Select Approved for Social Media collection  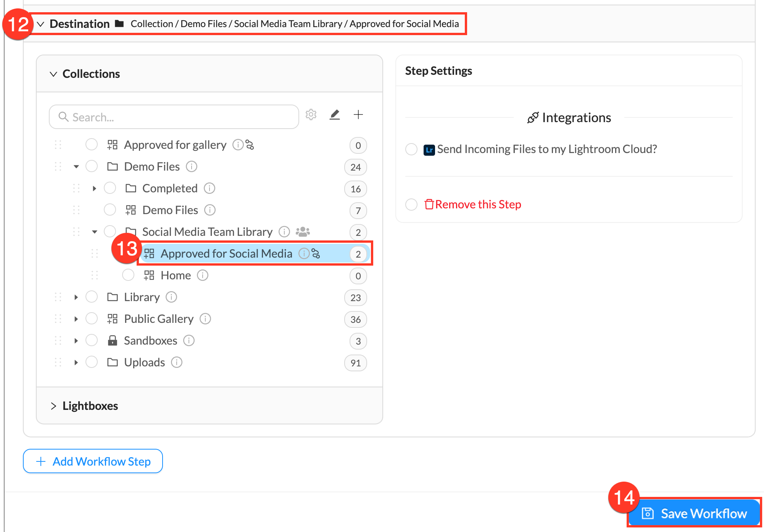226,253
